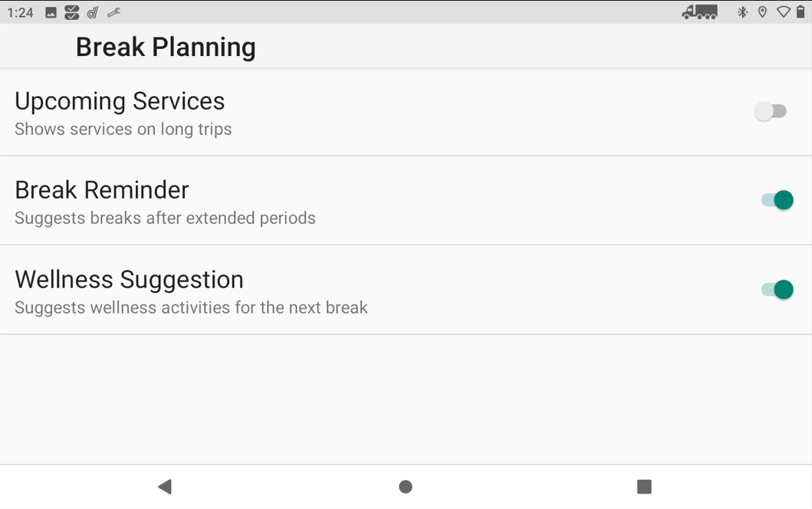This screenshot has width=812, height=509.
Task: Open recent apps with square button
Action: coord(644,487)
